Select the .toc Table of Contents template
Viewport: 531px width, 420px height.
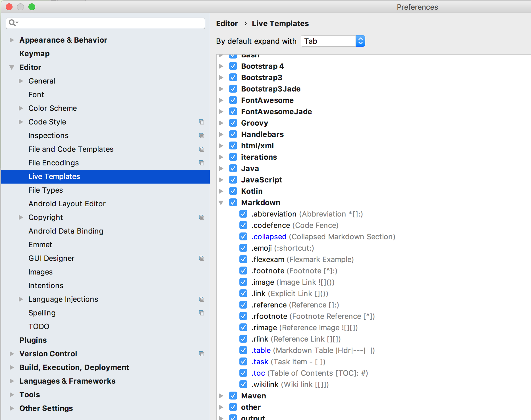click(310, 373)
